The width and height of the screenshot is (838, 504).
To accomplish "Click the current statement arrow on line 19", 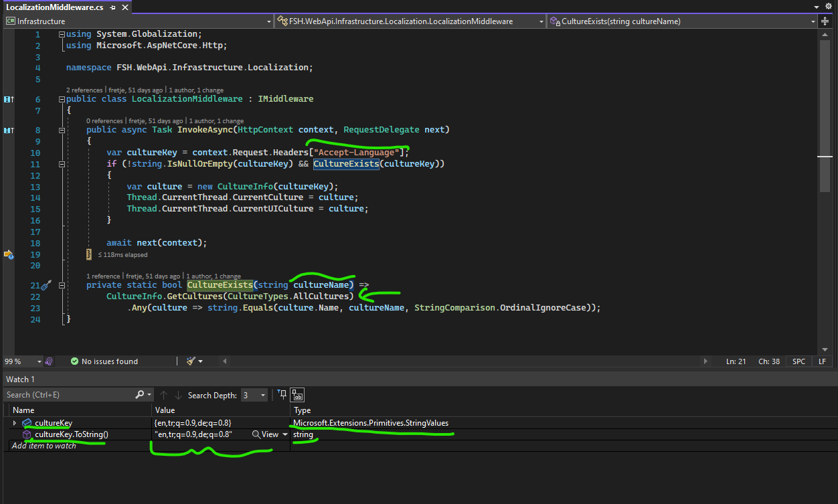I will (x=8, y=254).
